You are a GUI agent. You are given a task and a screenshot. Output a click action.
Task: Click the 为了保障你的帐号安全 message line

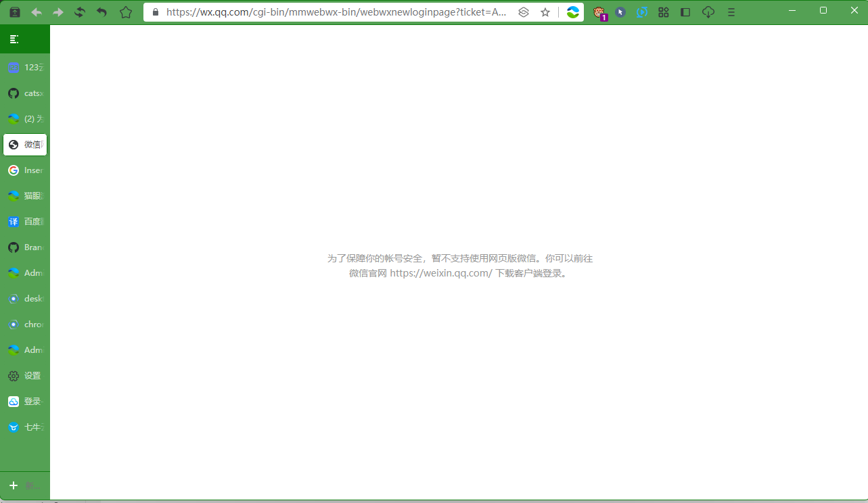click(460, 258)
